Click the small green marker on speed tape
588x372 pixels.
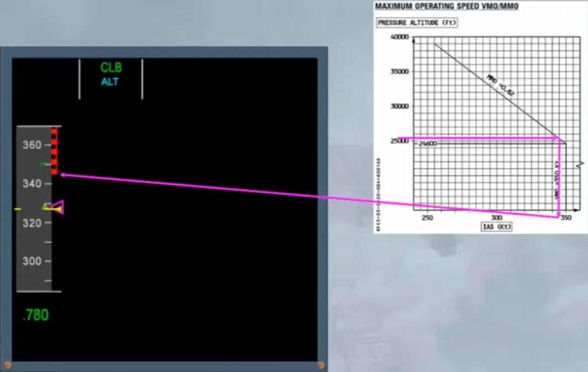pyautogui.click(x=44, y=164)
